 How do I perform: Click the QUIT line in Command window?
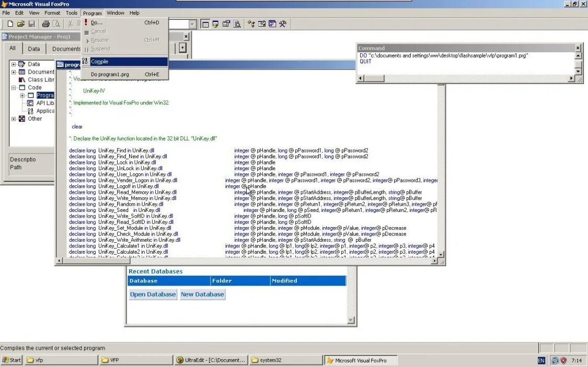click(x=366, y=62)
